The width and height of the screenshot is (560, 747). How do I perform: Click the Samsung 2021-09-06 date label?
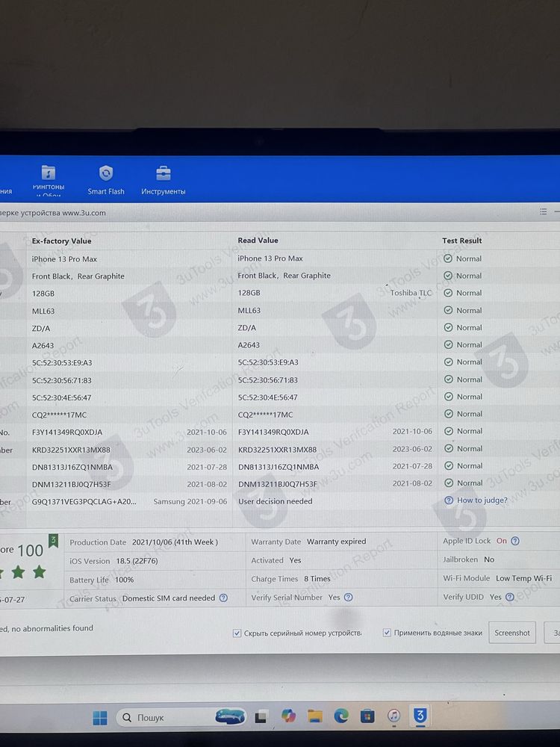click(x=190, y=501)
